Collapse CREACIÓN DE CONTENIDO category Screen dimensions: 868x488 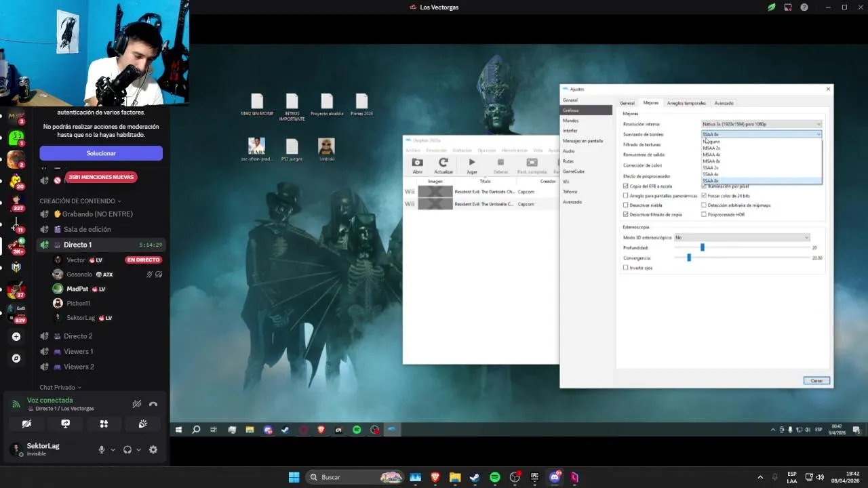(80, 201)
